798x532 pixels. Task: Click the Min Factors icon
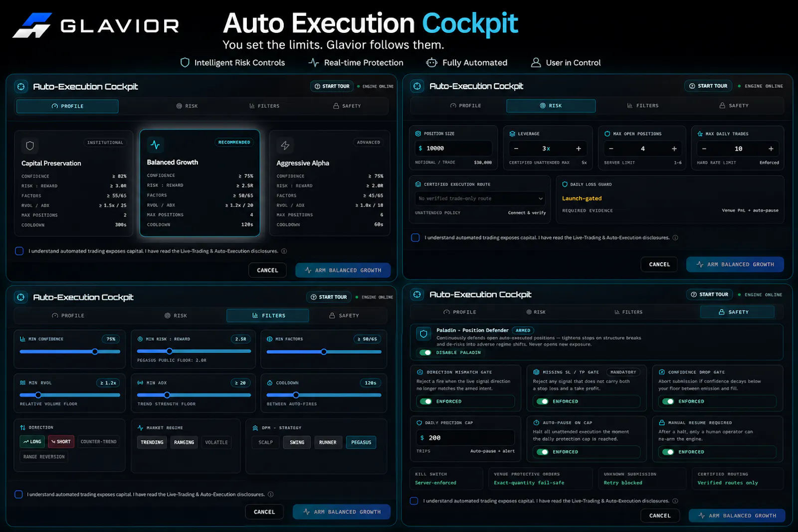(269, 339)
